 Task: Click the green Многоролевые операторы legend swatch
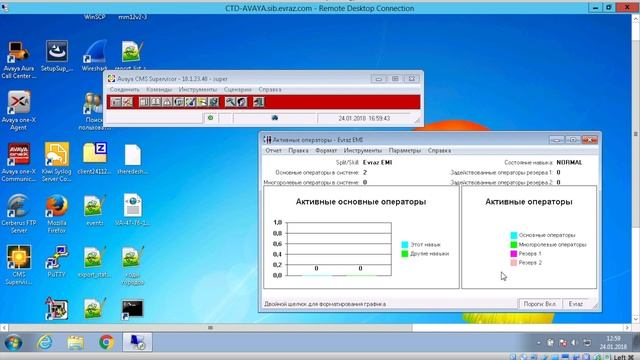pos(513,244)
